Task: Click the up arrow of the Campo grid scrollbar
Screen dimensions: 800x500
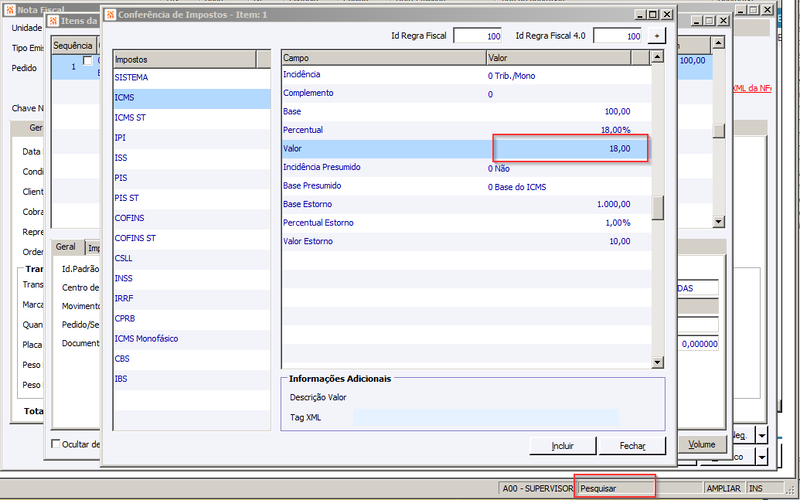Action: tap(657, 57)
